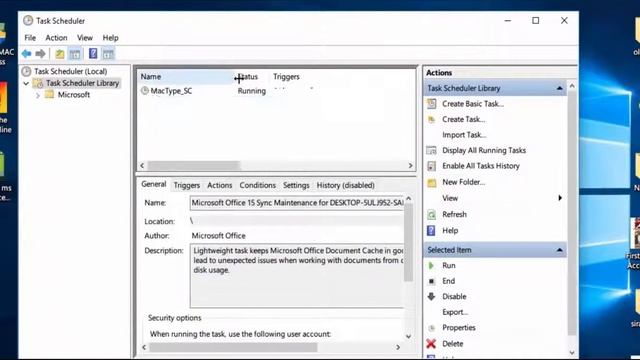The height and width of the screenshot is (360, 640).
Task: Click the Up one level folder icon
Action: pos(60,54)
